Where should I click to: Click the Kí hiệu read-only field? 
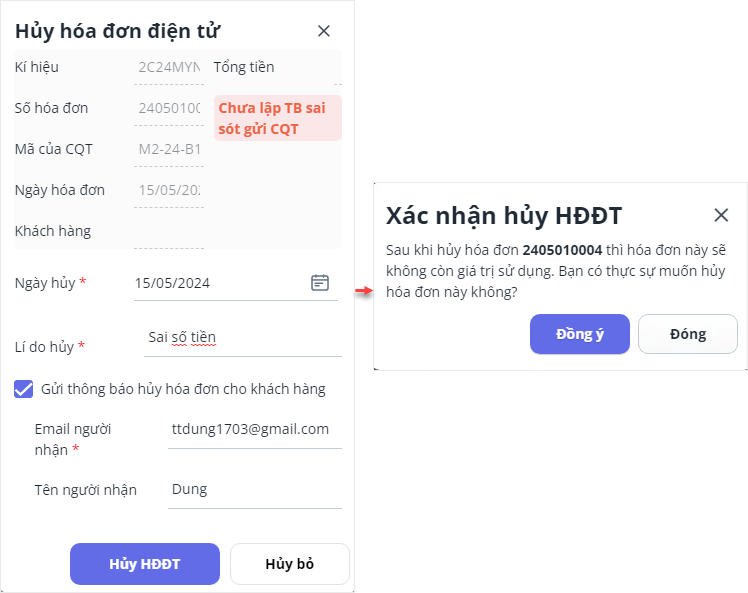point(169,69)
